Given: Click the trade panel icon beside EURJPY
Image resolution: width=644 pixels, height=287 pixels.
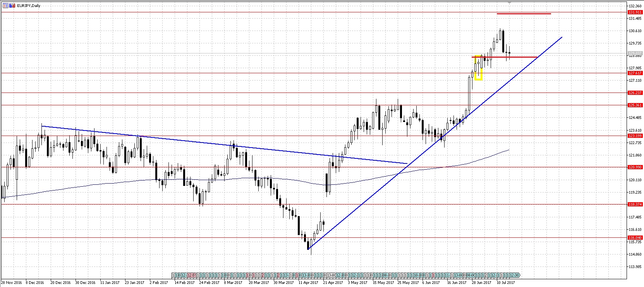Looking at the screenshot, I should point(5,5).
